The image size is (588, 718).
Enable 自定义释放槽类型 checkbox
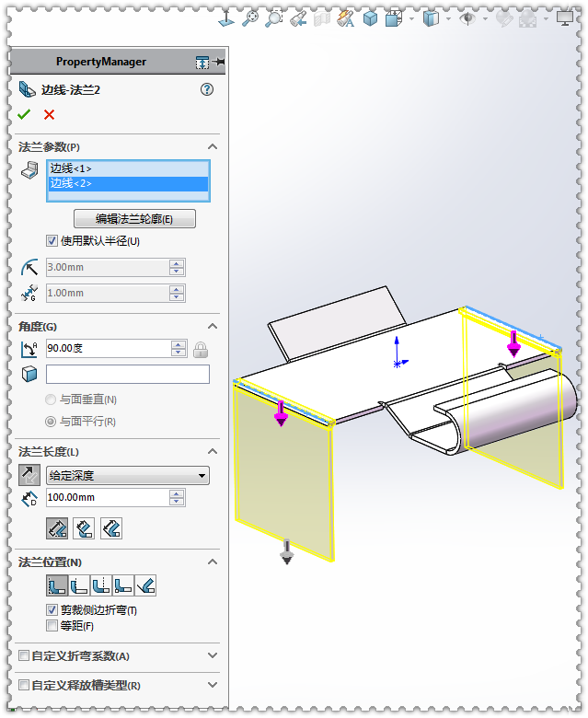[24, 685]
